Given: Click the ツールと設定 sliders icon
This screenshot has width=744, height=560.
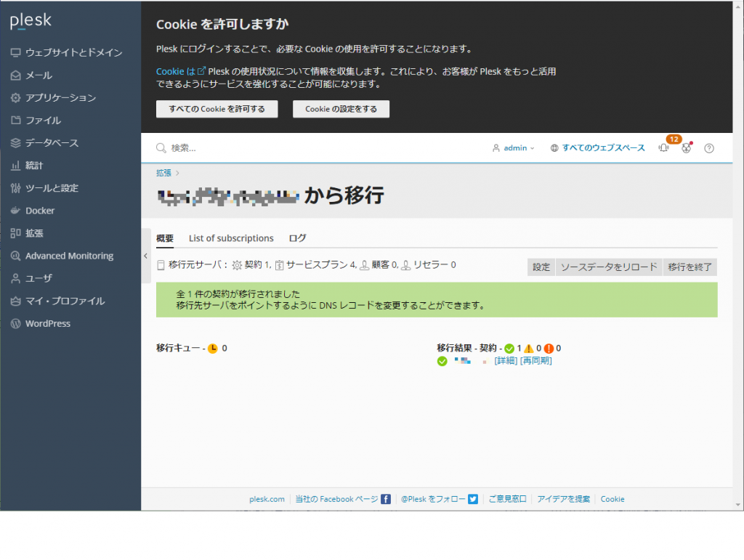Looking at the screenshot, I should click(x=16, y=188).
